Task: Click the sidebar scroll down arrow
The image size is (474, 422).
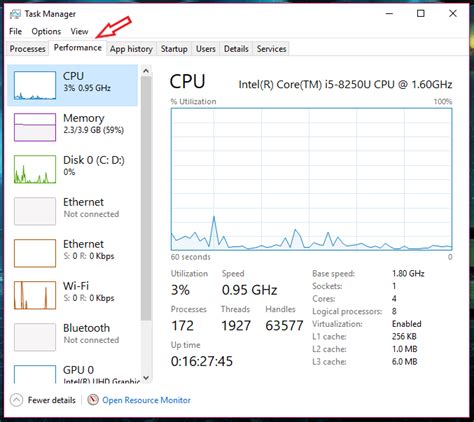Action: tap(146, 378)
